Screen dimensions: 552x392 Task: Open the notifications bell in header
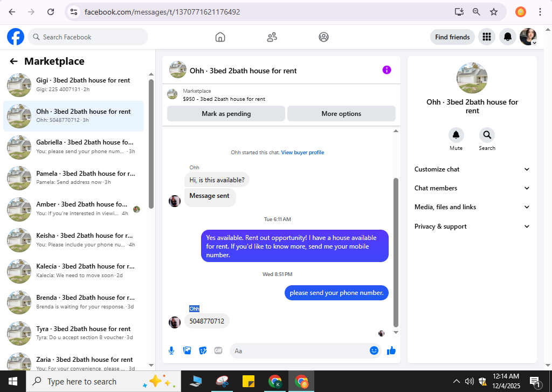tap(508, 37)
